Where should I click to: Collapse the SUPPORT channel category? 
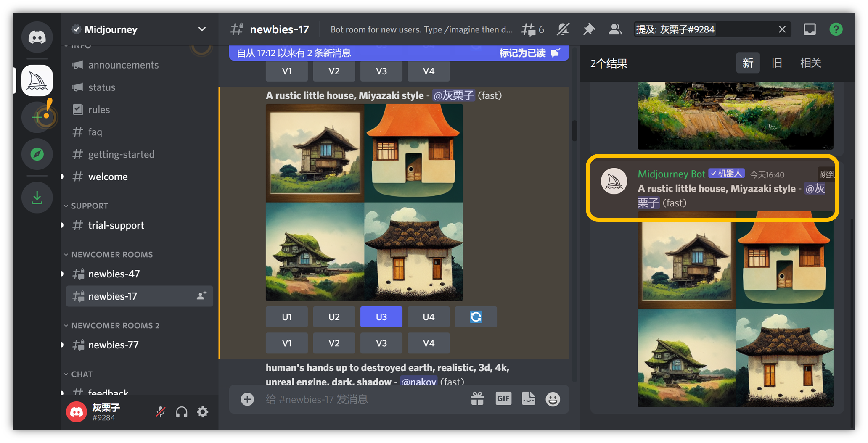coord(89,206)
